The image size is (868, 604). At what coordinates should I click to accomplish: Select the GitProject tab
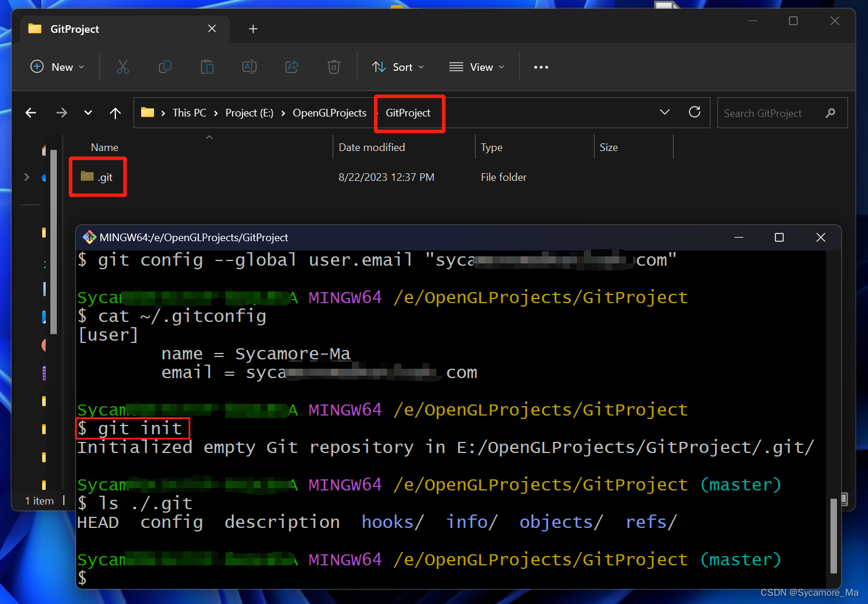(x=124, y=29)
